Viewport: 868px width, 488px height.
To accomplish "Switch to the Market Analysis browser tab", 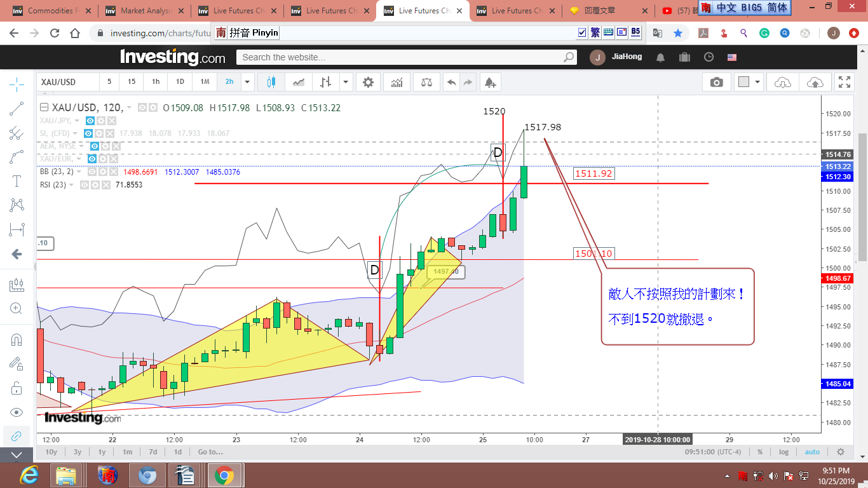I will pyautogui.click(x=145, y=11).
